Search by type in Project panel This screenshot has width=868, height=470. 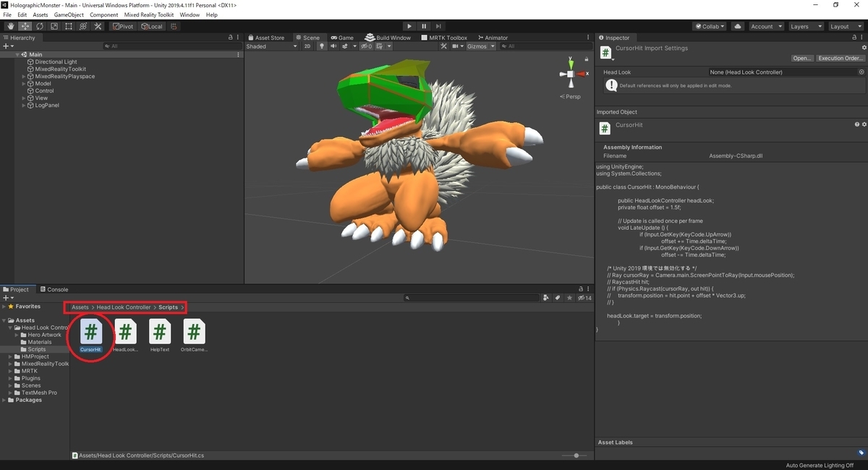click(545, 297)
